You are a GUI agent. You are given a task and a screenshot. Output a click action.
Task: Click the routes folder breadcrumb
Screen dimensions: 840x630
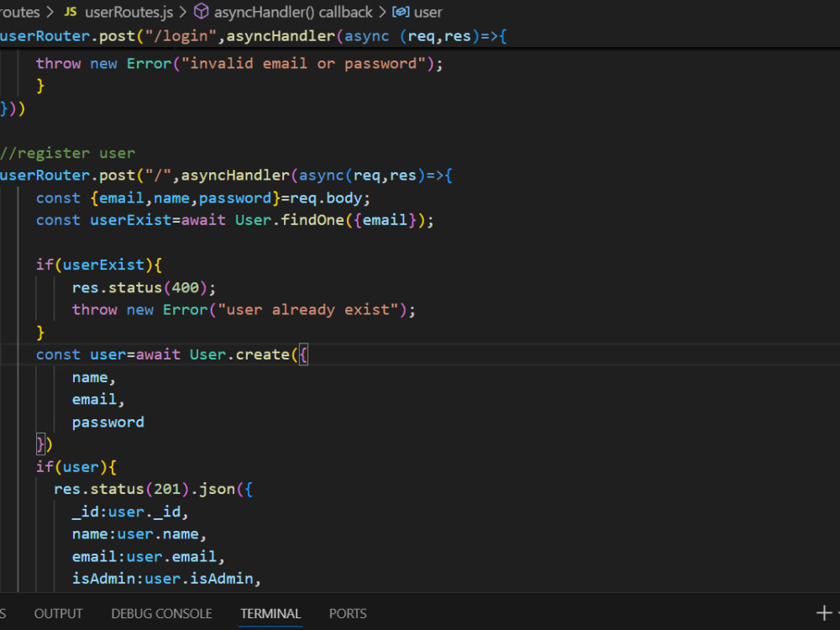coord(20,12)
